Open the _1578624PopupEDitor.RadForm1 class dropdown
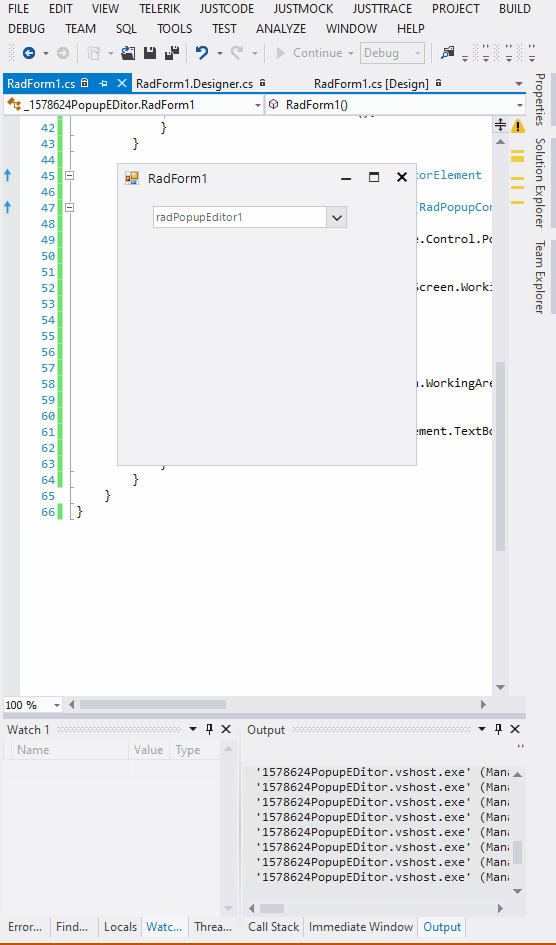Viewport: 556px width, 945px height. click(x=134, y=105)
